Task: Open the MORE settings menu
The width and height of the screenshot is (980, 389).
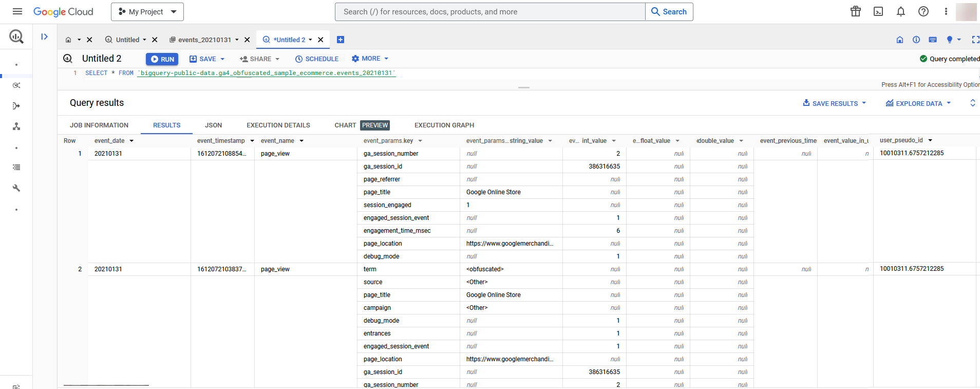Action: tap(370, 59)
